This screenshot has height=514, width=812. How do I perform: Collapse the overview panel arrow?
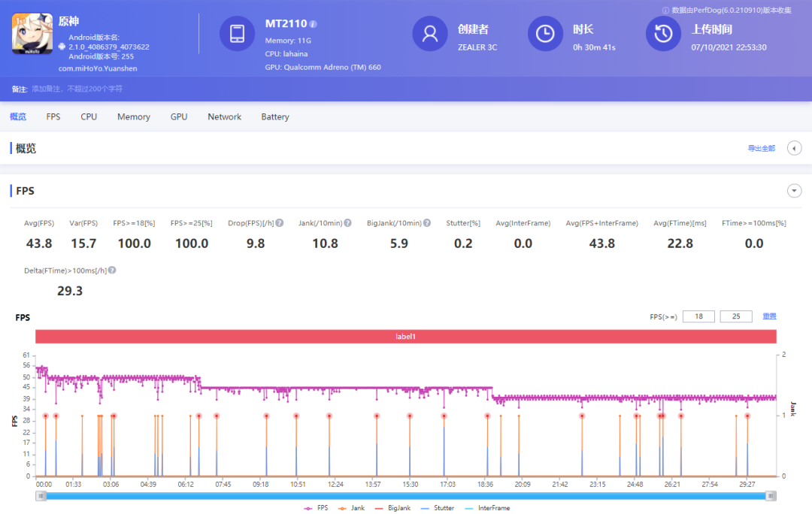tap(794, 148)
